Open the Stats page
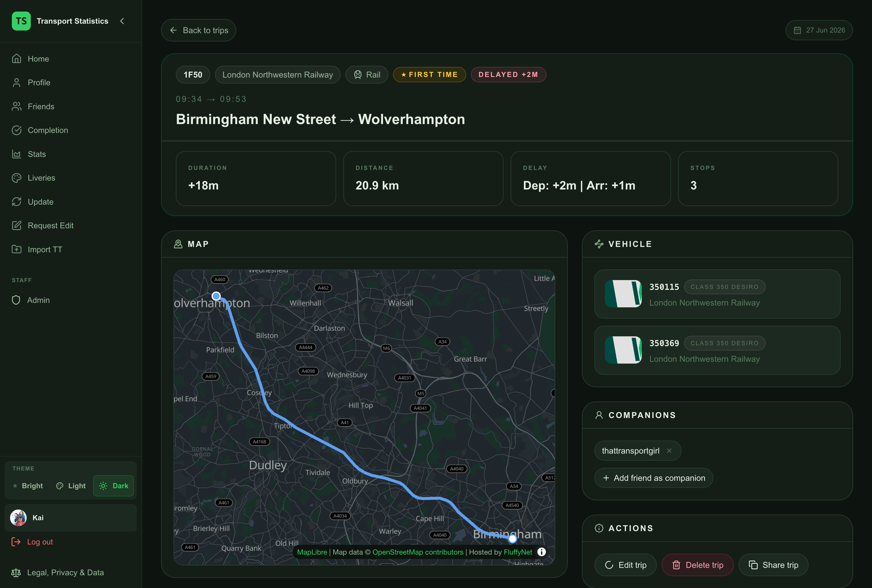The height and width of the screenshot is (588, 872). (70, 154)
